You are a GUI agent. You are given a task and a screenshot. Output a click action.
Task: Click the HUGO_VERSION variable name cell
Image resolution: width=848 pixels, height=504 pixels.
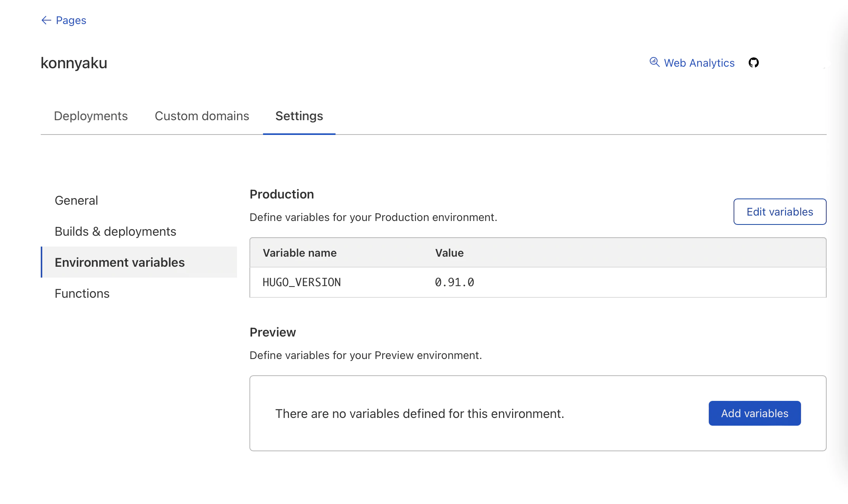point(302,282)
